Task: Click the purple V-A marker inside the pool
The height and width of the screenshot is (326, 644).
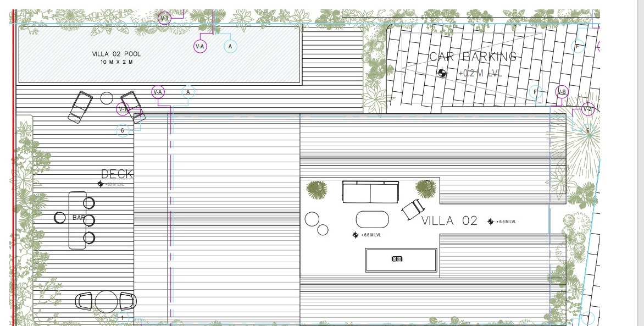Action: point(200,46)
